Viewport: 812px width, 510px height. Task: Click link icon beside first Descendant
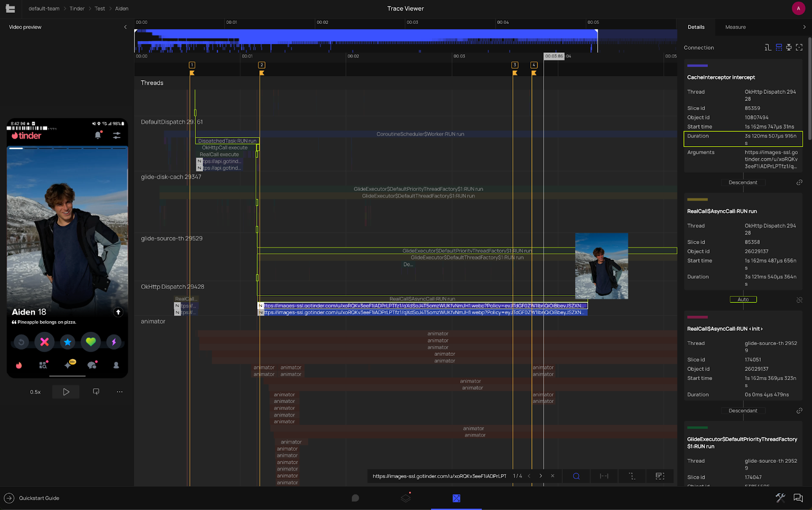coord(799,182)
